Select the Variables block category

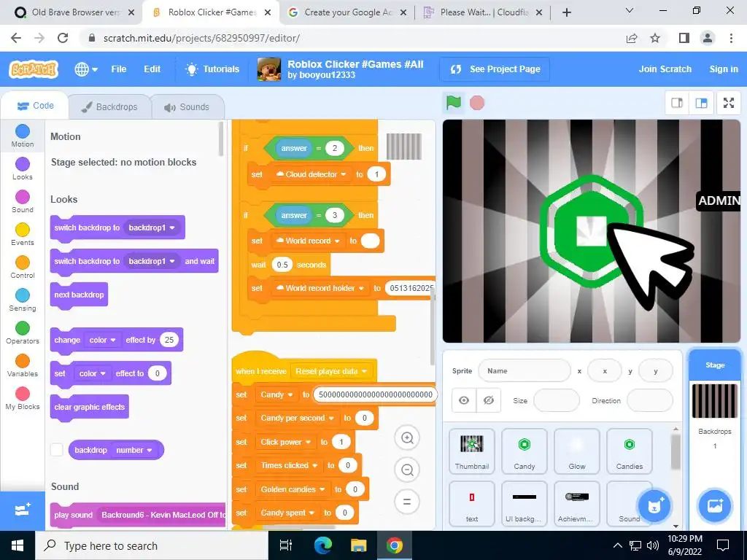[23, 366]
